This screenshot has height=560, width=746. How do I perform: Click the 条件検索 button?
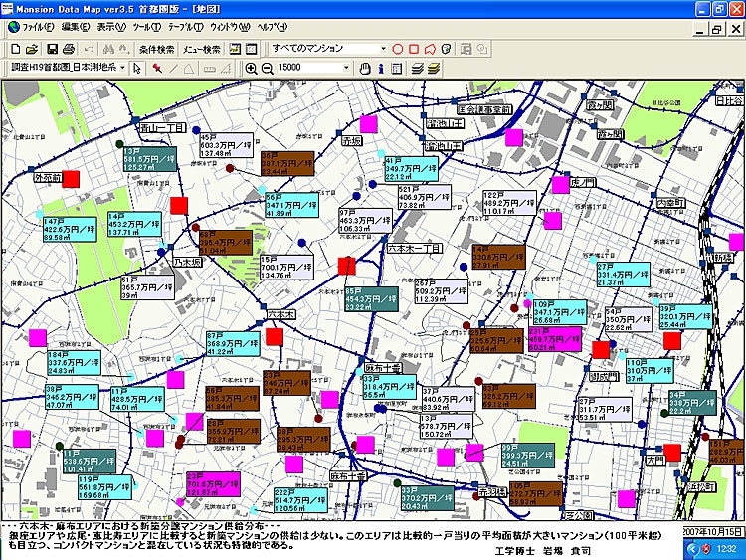pyautogui.click(x=157, y=49)
